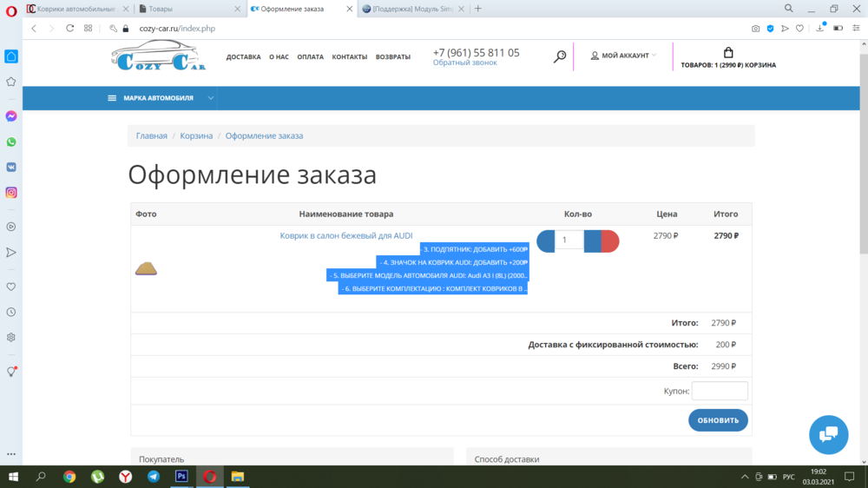Open speed dial start page grid
The width and height of the screenshot is (868, 488).
click(88, 29)
